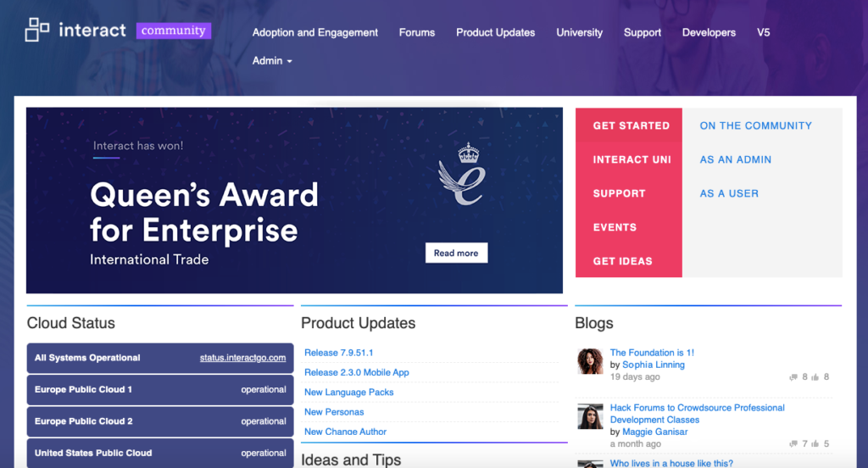Open Release 7.9.51.1 update
This screenshot has width=868, height=468.
coord(339,353)
